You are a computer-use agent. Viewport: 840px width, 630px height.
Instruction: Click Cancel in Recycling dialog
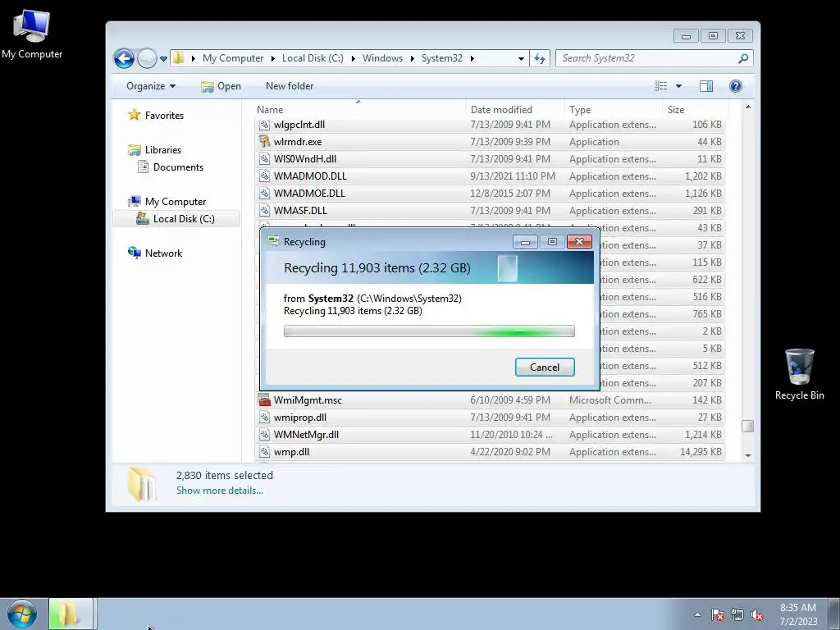click(x=545, y=367)
